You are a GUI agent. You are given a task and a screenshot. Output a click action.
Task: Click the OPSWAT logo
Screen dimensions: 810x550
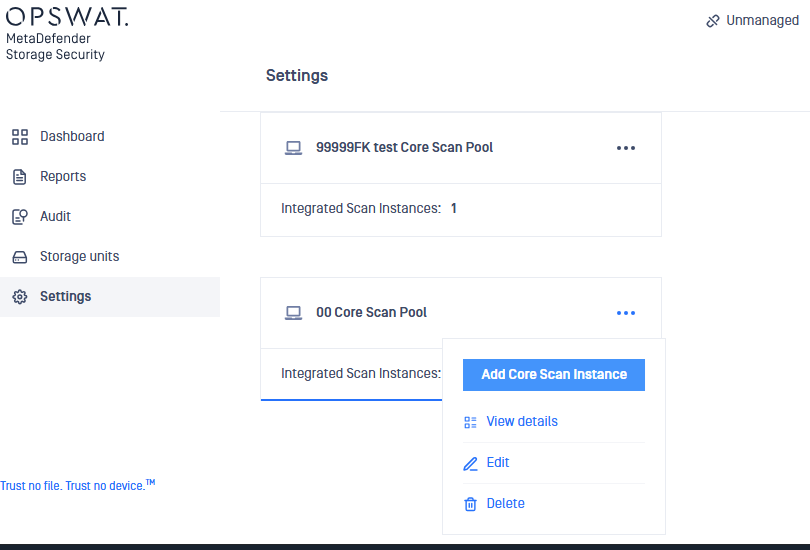[x=66, y=18]
